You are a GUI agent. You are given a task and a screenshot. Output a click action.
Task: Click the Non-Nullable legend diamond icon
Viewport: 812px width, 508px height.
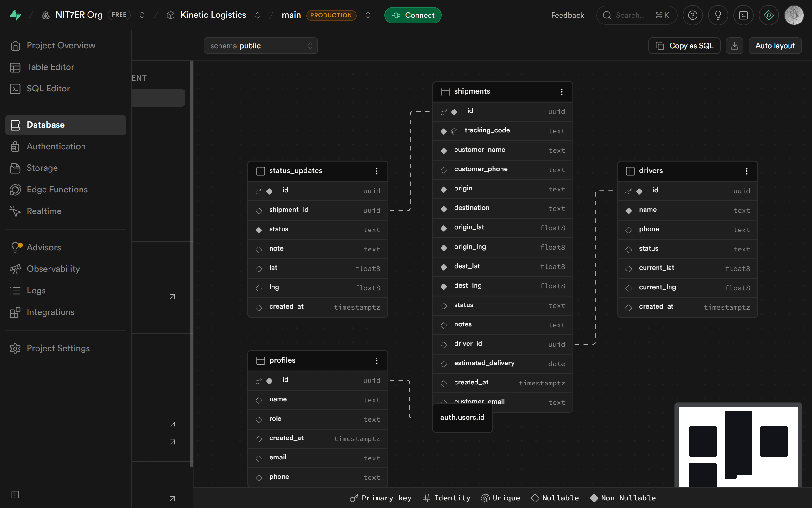(x=594, y=498)
